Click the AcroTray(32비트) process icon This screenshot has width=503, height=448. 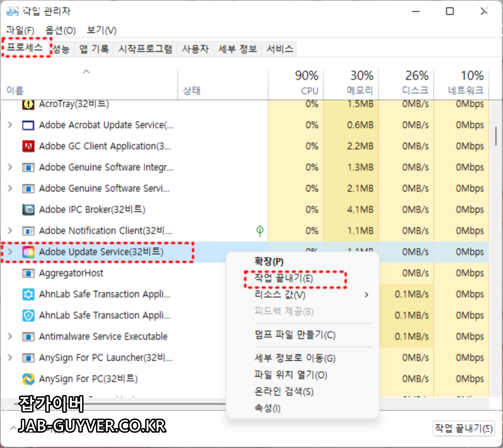tap(28, 105)
